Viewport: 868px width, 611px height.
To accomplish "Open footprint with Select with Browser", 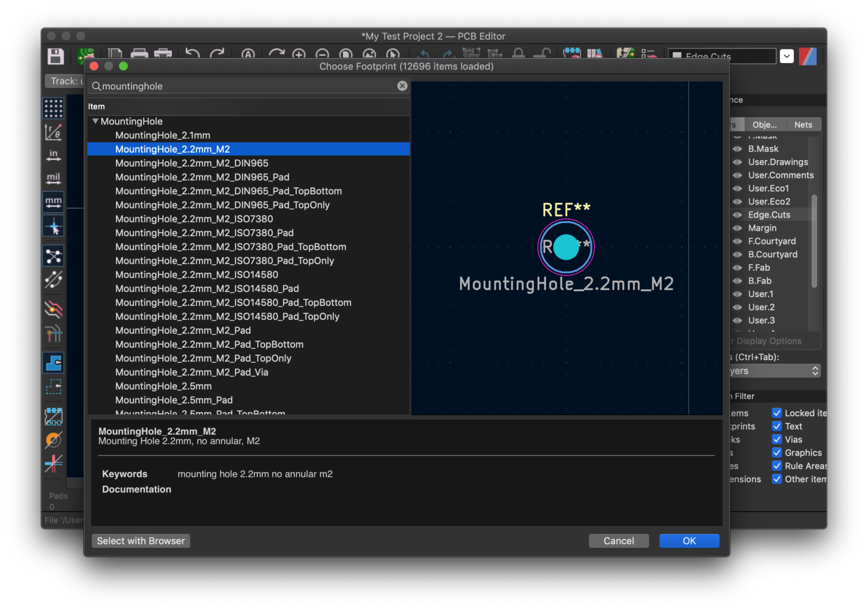I will point(140,540).
